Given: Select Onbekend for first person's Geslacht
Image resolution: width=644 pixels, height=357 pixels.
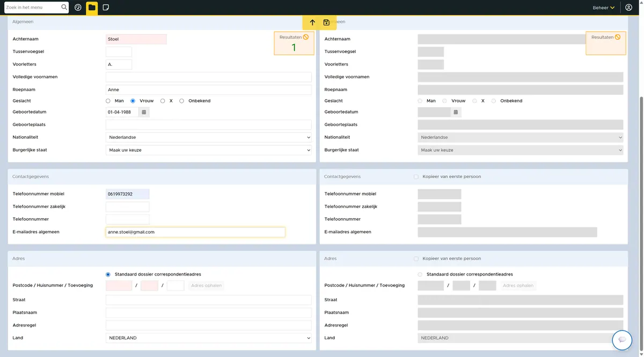Looking at the screenshot, I should 182,101.
